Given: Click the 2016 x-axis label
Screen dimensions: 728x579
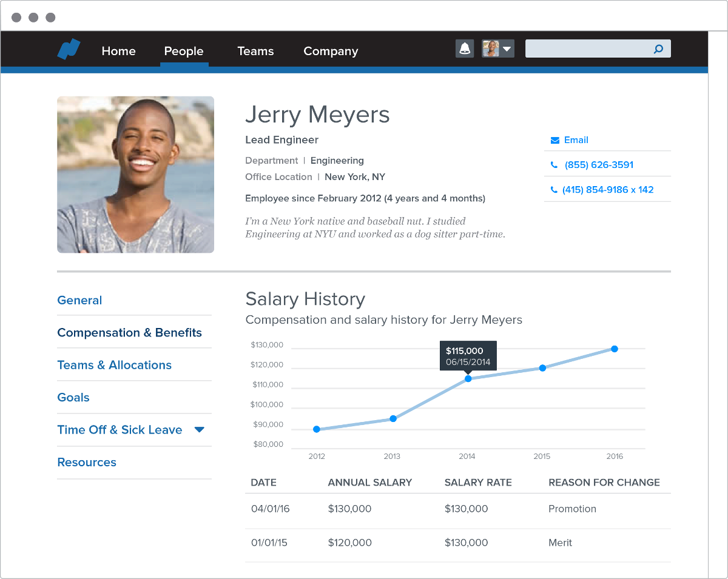Looking at the screenshot, I should (x=615, y=457).
